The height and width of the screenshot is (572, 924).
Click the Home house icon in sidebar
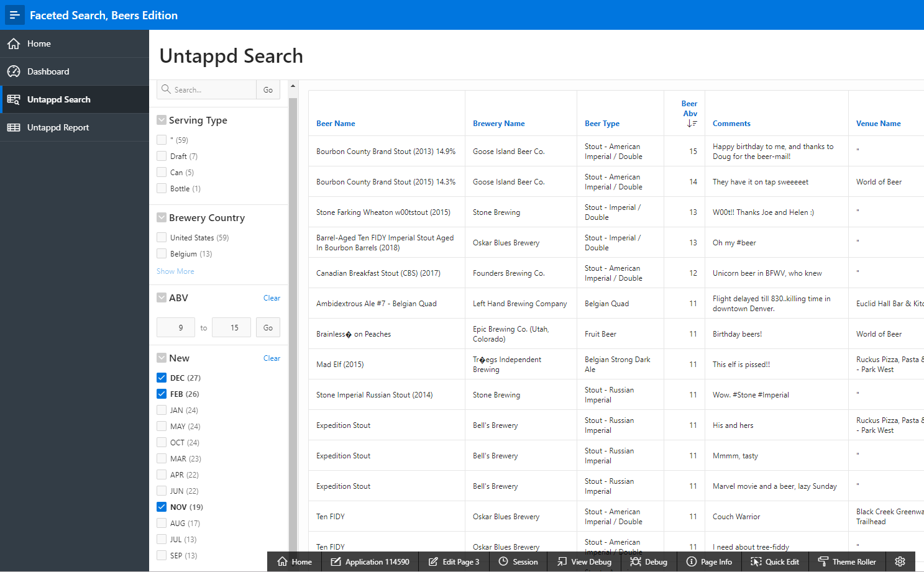(x=14, y=44)
